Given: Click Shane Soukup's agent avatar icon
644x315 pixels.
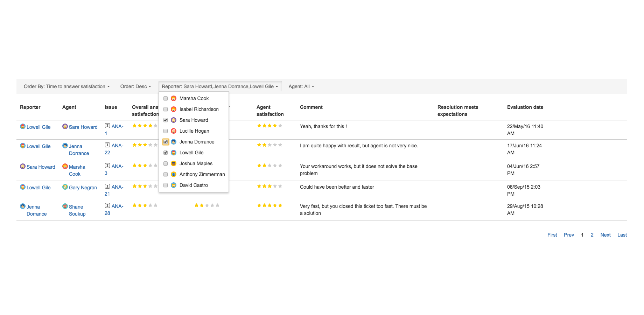Looking at the screenshot, I should (x=65, y=206).
